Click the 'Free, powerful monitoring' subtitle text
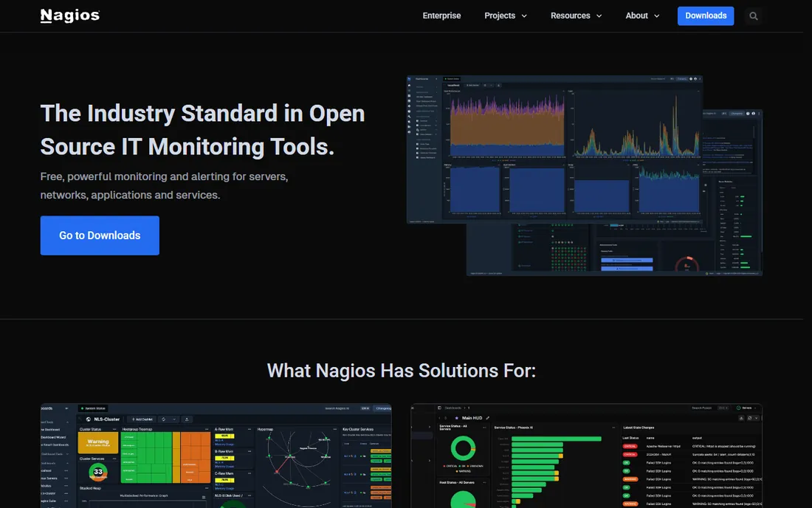 tap(164, 185)
